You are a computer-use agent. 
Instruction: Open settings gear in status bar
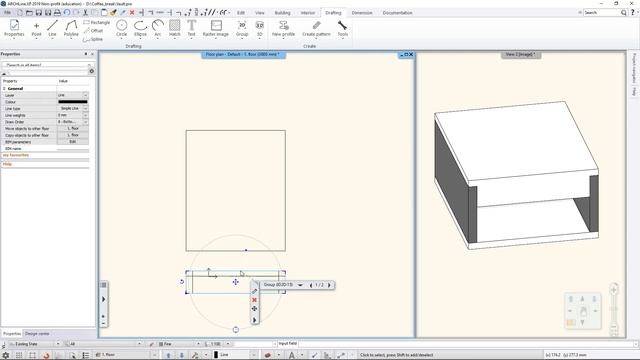pos(6,355)
